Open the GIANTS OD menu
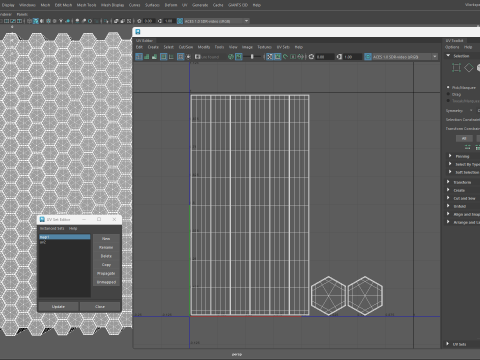This screenshot has width=480, height=360. [238, 5]
